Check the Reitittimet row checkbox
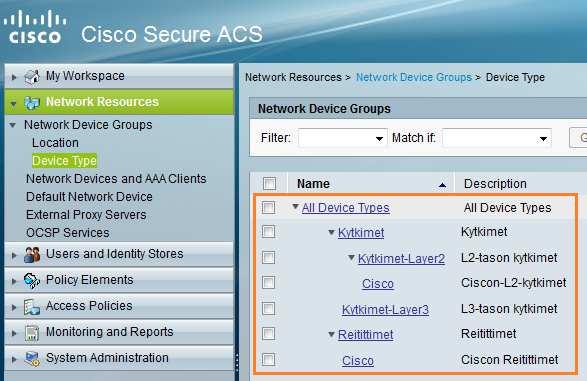Screen dimensions: 587x381 (x=268, y=333)
